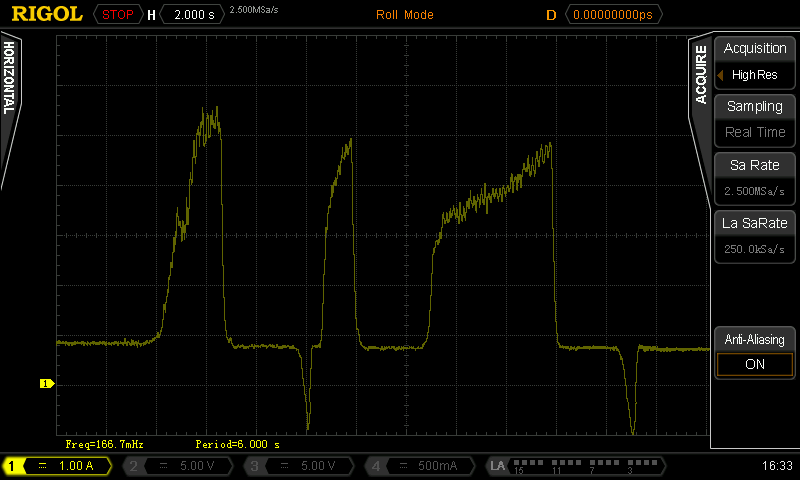The image size is (800, 480).
Task: Click the STOP run status indicator
Action: coord(118,15)
